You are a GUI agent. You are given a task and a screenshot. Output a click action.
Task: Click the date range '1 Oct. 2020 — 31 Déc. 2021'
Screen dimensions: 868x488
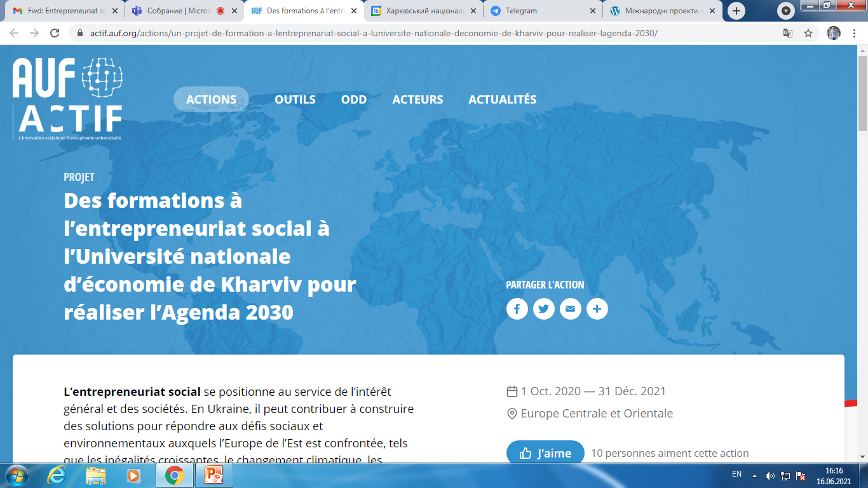pyautogui.click(x=593, y=391)
